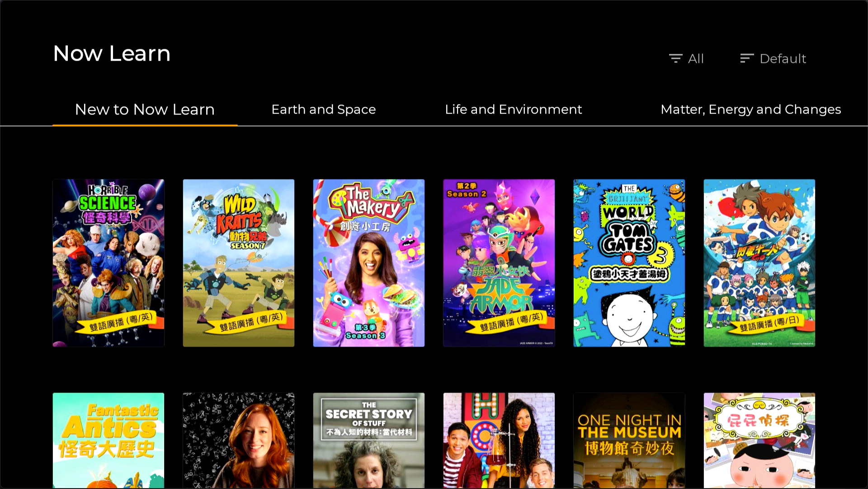Open the Horrible Science poster

(108, 263)
